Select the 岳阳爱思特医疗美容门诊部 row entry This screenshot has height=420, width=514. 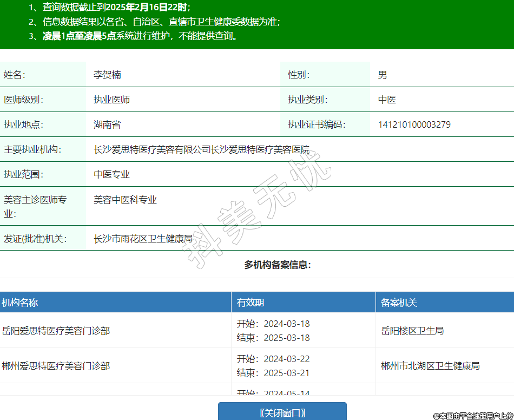coord(56,331)
